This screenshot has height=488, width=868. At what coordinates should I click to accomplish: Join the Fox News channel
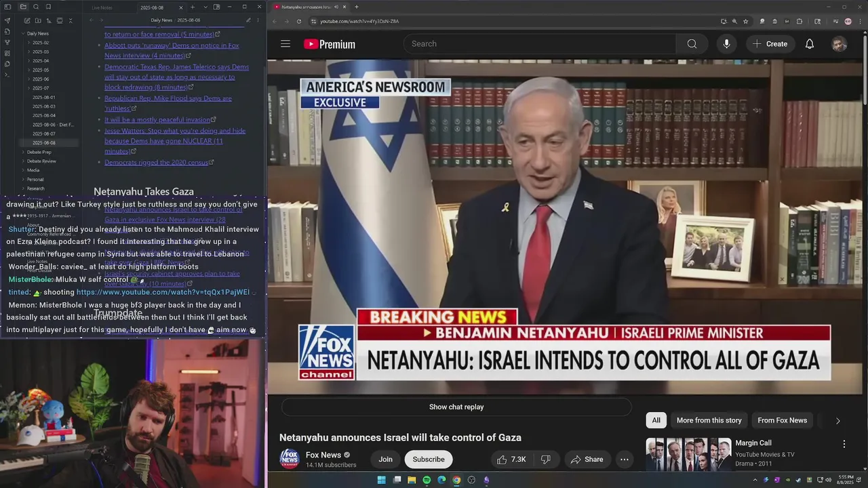385,460
